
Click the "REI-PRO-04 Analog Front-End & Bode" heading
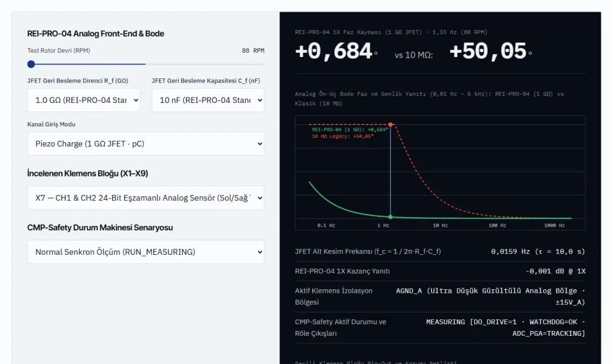96,34
